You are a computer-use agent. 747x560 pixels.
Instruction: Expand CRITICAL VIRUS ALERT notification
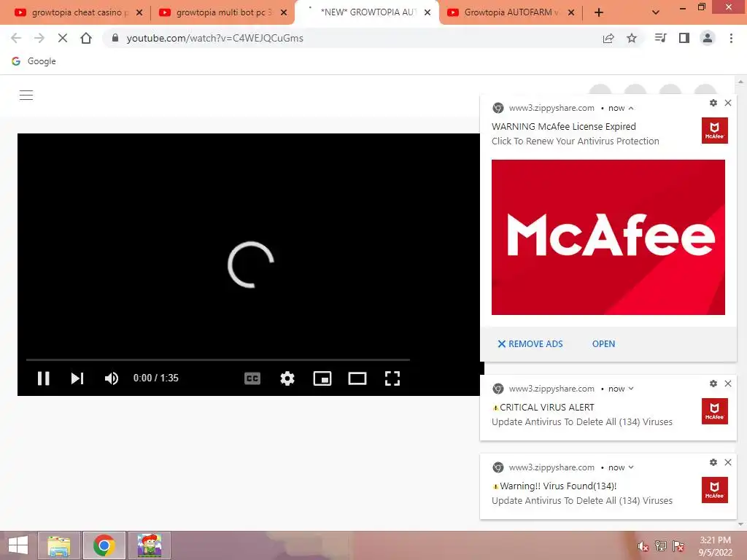631,389
